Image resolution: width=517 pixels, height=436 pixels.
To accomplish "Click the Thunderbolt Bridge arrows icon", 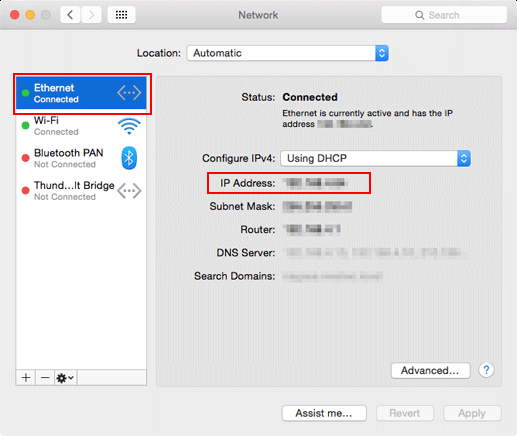I will click(129, 191).
